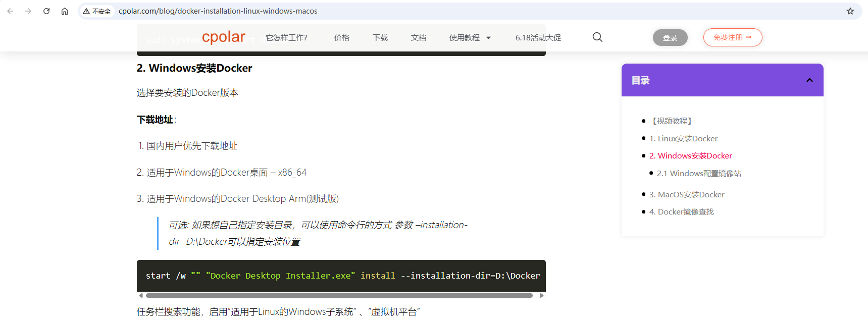Viewport: 868px width, 321px height.
Task: Click the 目录 sidebar title
Action: (x=640, y=80)
